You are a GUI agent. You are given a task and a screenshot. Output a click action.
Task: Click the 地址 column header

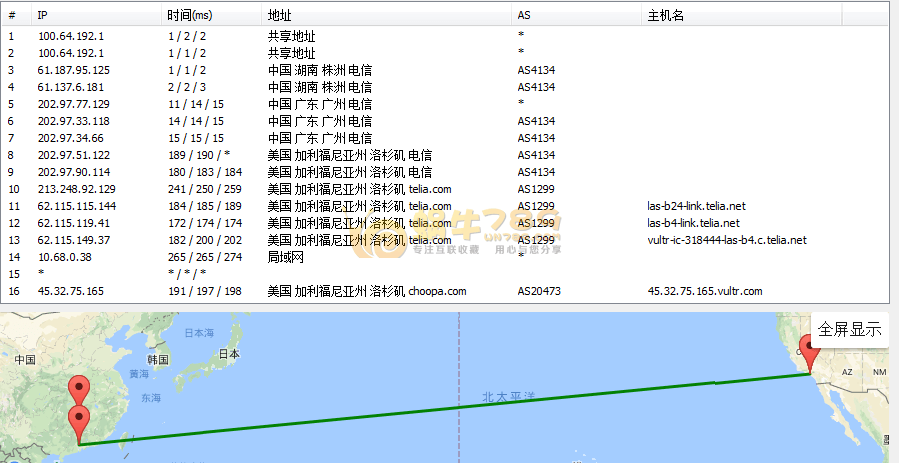pyautogui.click(x=279, y=15)
